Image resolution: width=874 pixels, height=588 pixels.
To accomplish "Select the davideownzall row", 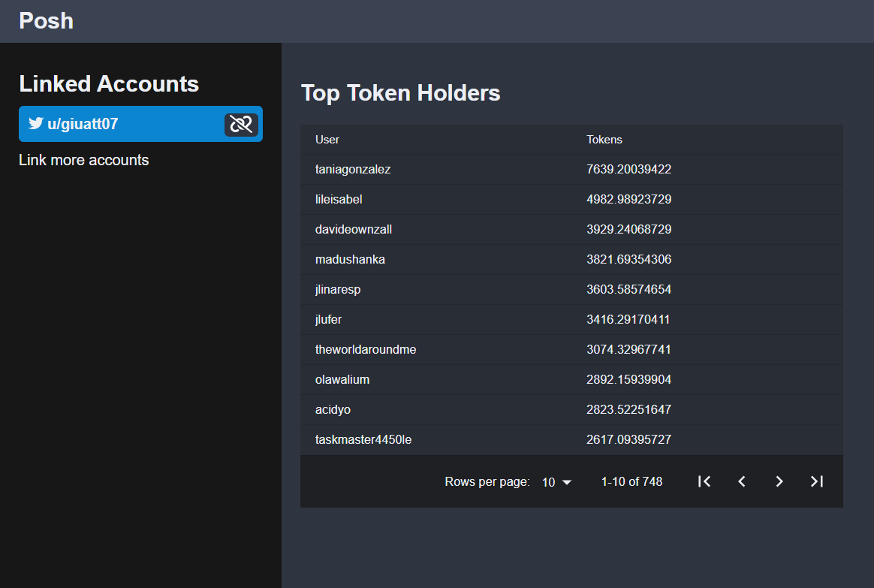I will [x=571, y=230].
